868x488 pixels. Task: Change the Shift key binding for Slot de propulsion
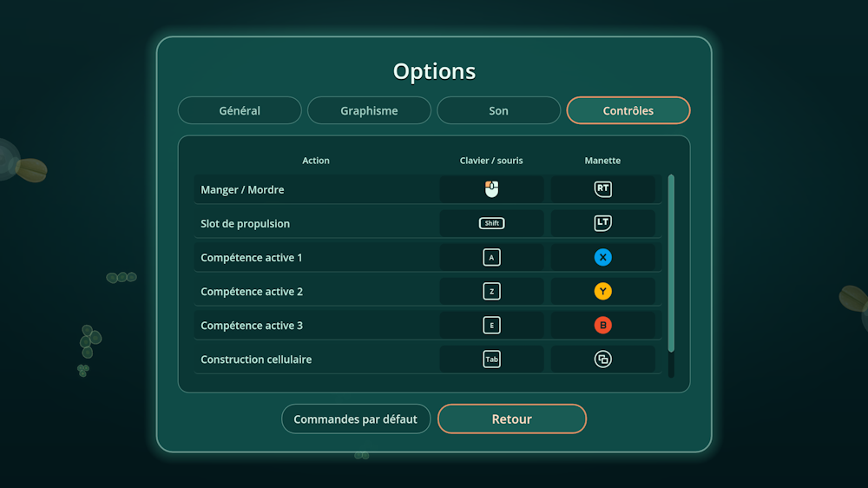491,223
